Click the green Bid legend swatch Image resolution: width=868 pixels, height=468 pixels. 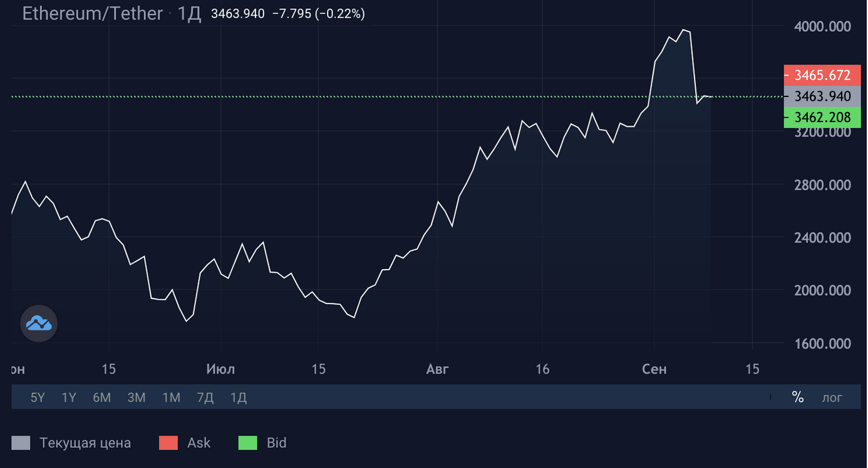(248, 443)
